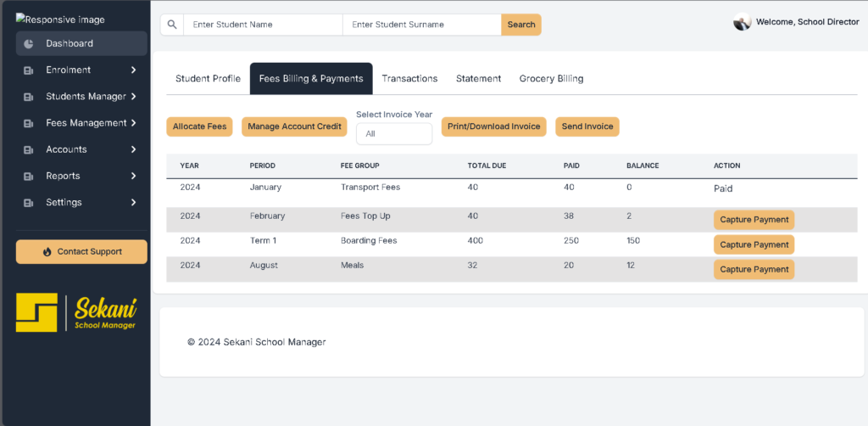Click the Accounts sidebar icon
Screen dimensions: 868x426
tap(28, 149)
